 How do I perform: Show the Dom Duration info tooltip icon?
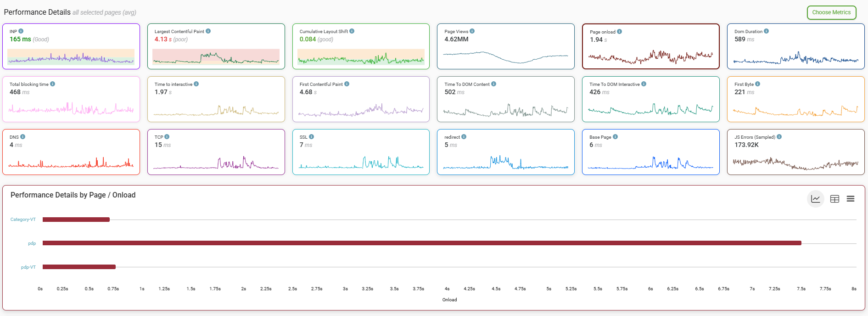coord(767,31)
